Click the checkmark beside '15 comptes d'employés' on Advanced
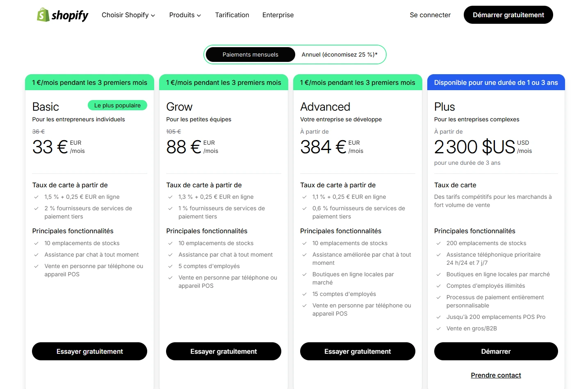This screenshot has height=389, width=588. [304, 294]
